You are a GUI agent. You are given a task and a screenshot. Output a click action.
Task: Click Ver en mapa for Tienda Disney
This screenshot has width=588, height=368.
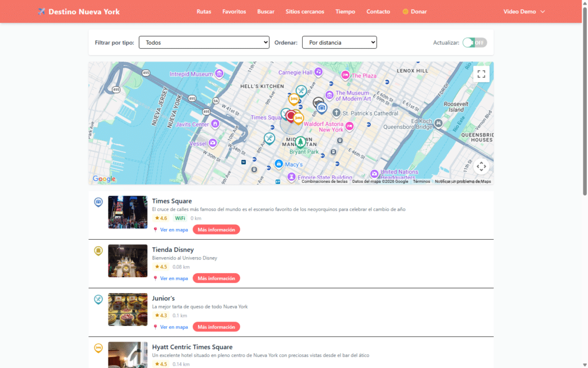(x=173, y=278)
